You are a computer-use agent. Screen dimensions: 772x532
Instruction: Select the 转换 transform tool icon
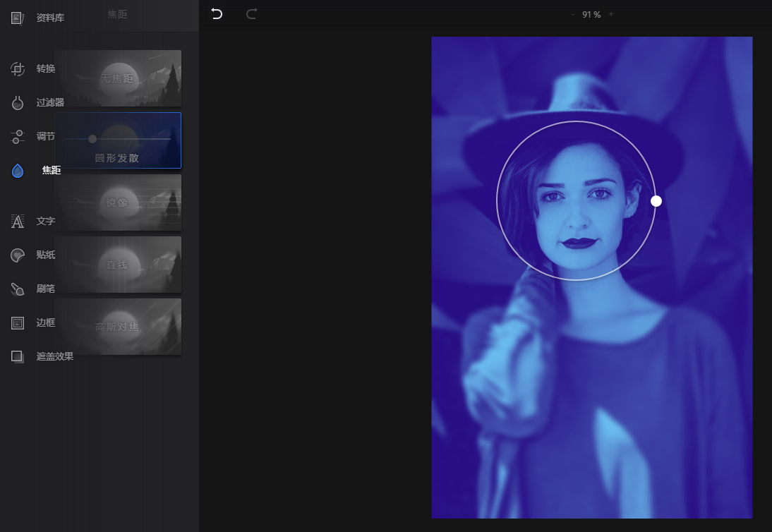(17, 69)
